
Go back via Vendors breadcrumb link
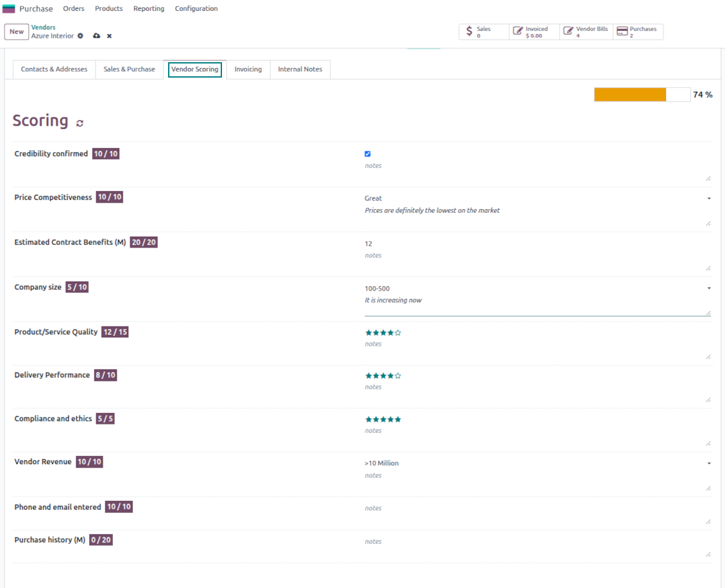(44, 28)
